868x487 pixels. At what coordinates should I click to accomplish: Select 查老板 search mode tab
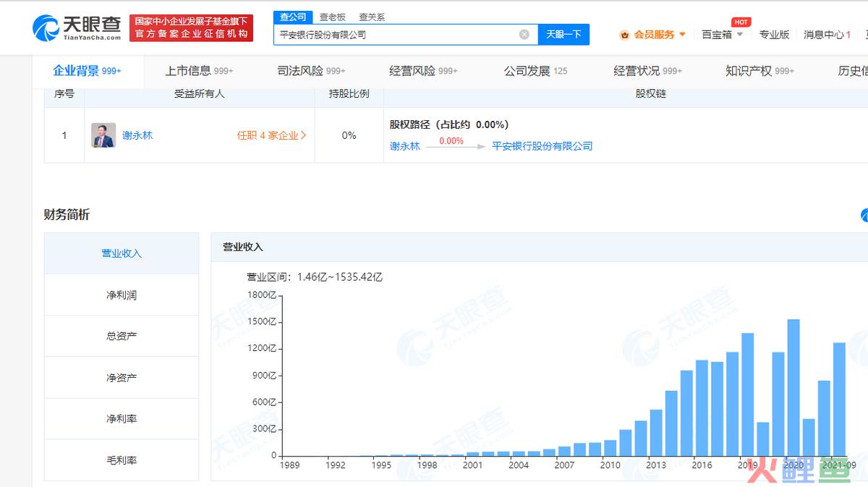point(333,17)
